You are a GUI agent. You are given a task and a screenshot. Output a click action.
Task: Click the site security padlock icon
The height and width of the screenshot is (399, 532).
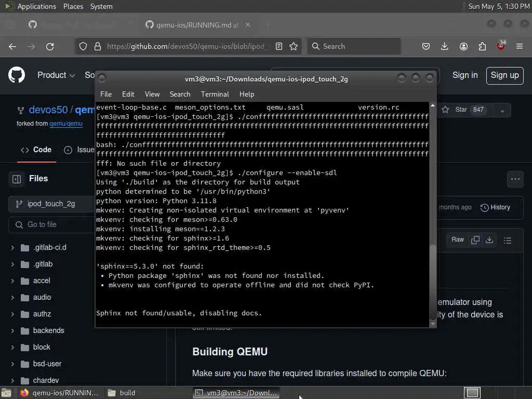[98, 46]
